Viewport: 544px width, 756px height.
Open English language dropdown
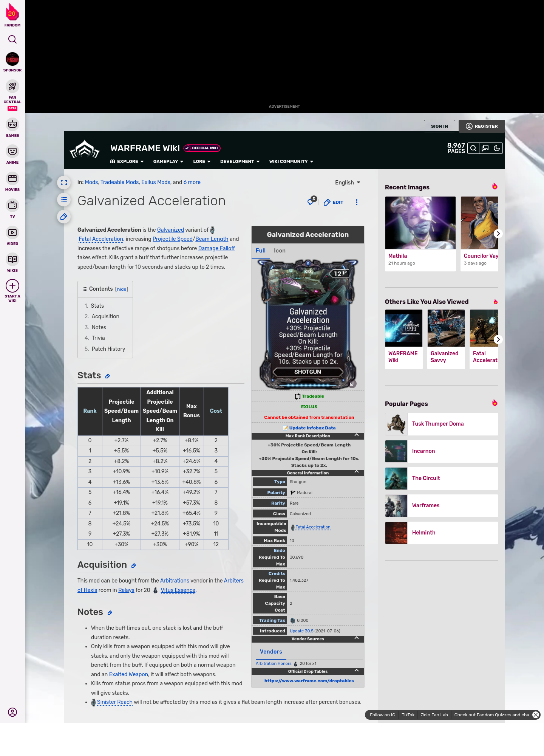pos(348,183)
